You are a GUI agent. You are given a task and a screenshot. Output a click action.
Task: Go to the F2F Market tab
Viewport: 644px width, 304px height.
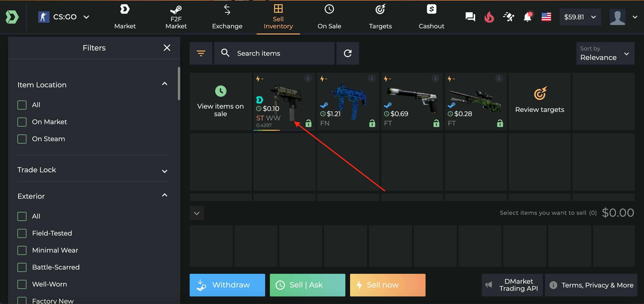176,17
